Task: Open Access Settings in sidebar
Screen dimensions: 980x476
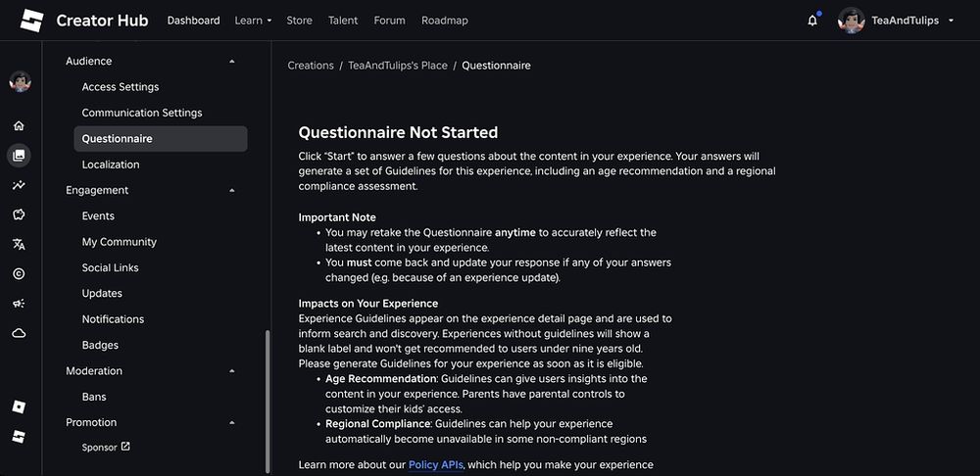Action: coord(121,87)
